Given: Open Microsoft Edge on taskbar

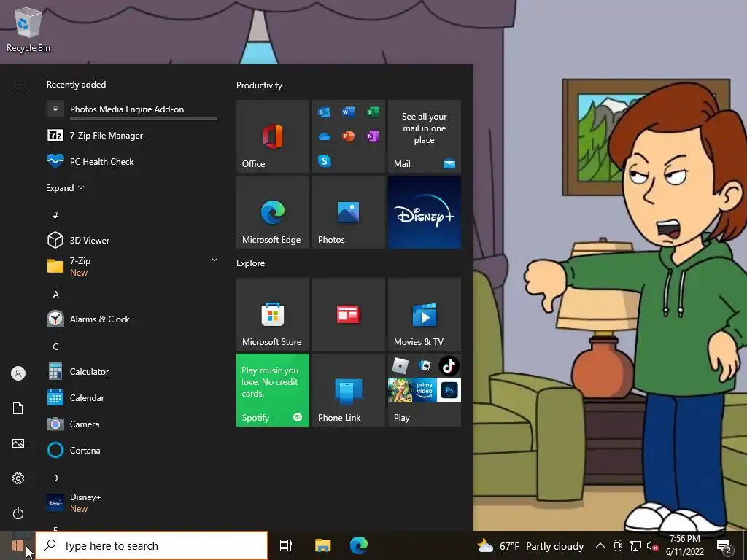Looking at the screenshot, I should point(359,545).
